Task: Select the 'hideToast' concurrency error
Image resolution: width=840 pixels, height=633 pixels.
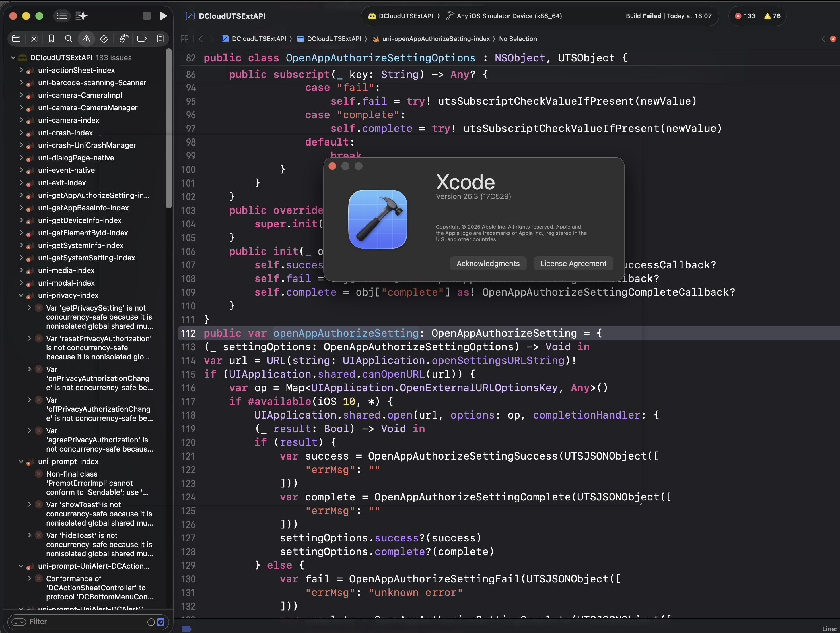Action: (99, 545)
